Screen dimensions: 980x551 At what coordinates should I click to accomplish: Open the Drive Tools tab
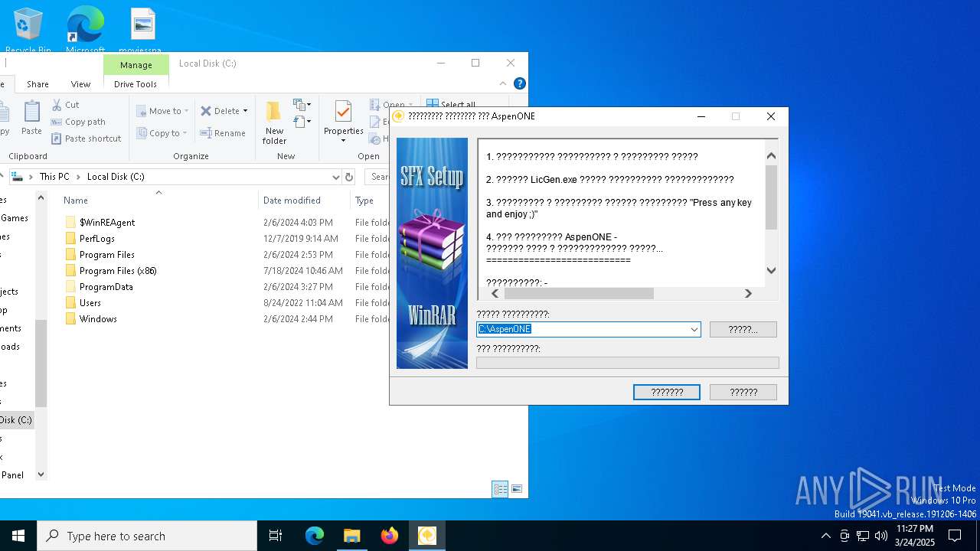tap(136, 84)
